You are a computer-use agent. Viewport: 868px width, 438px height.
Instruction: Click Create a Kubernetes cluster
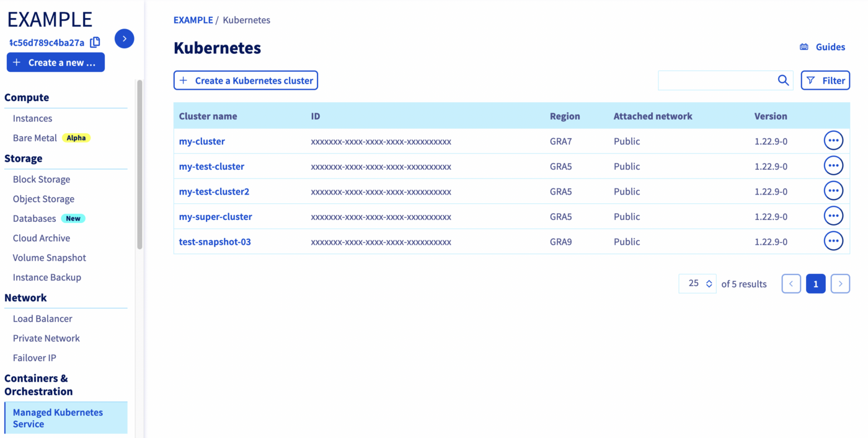(246, 80)
